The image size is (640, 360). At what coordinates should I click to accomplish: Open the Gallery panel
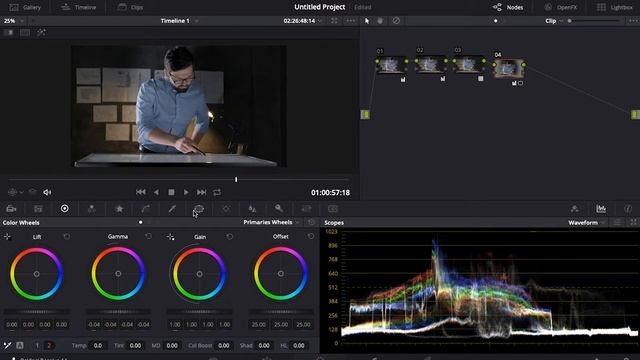pos(25,7)
